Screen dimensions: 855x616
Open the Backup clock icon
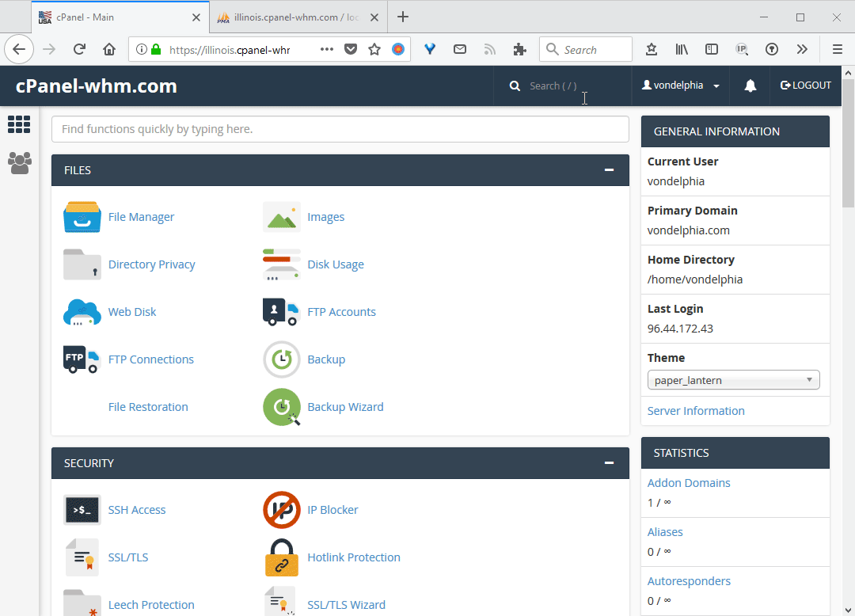click(x=281, y=359)
